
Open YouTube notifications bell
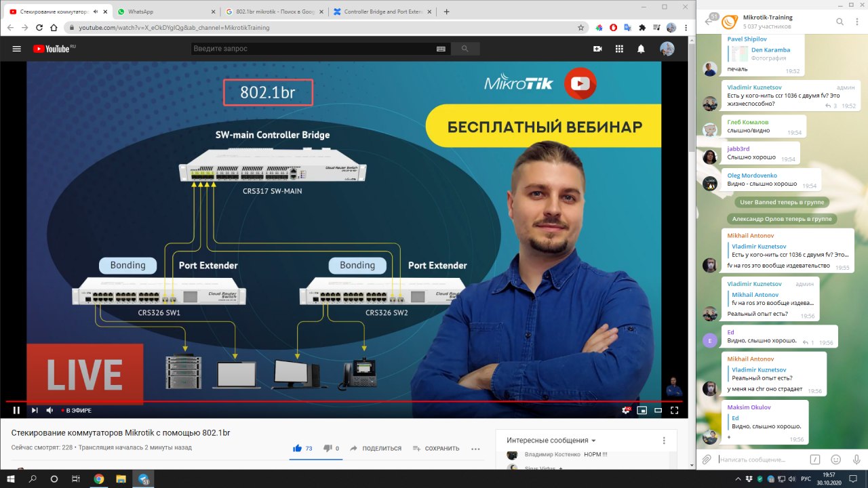[x=641, y=49]
